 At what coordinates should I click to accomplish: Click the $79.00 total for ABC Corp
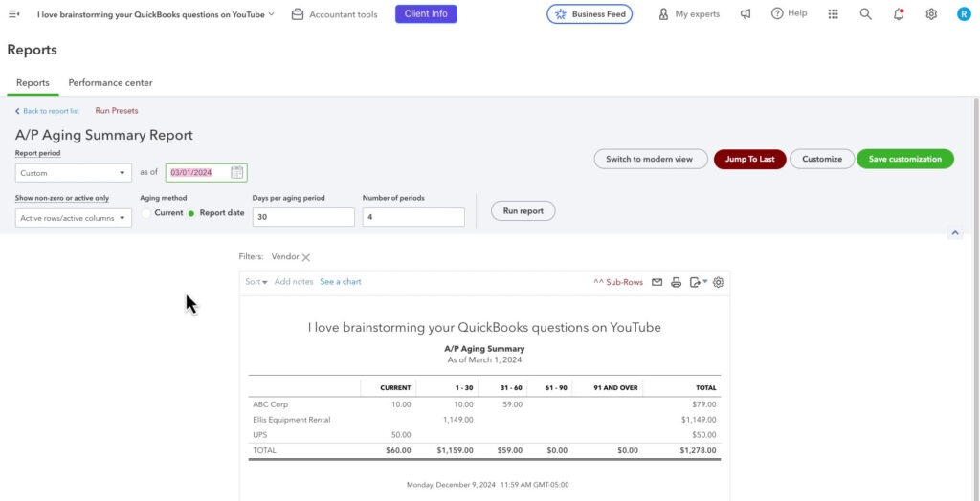pos(703,404)
